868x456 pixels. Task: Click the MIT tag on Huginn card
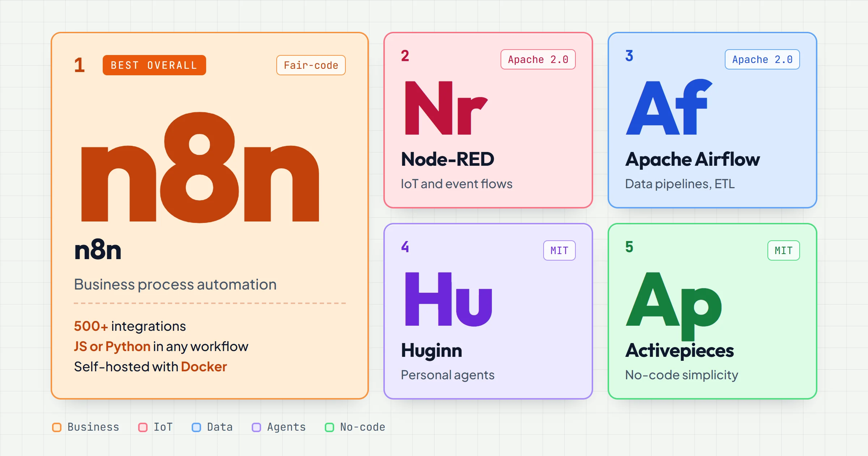(559, 250)
